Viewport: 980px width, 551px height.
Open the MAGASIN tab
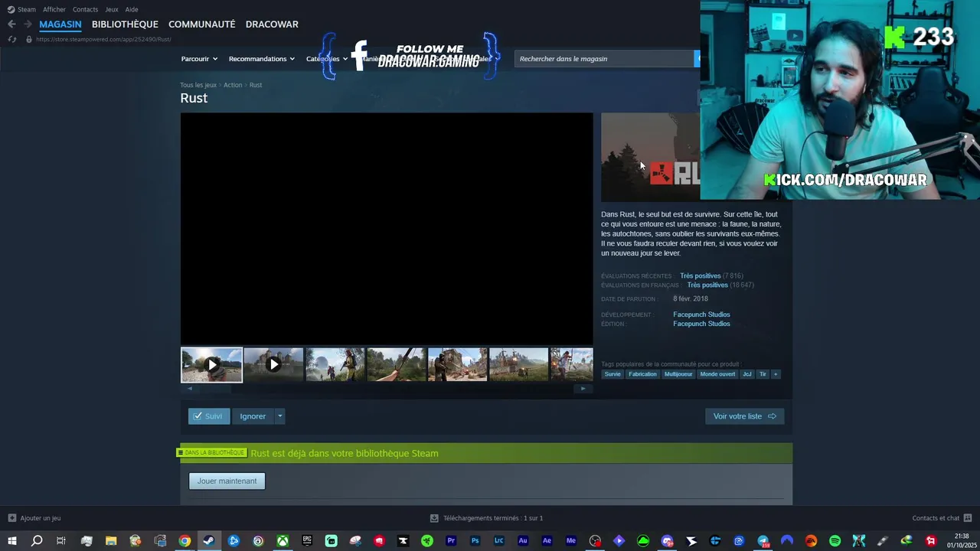(60, 24)
